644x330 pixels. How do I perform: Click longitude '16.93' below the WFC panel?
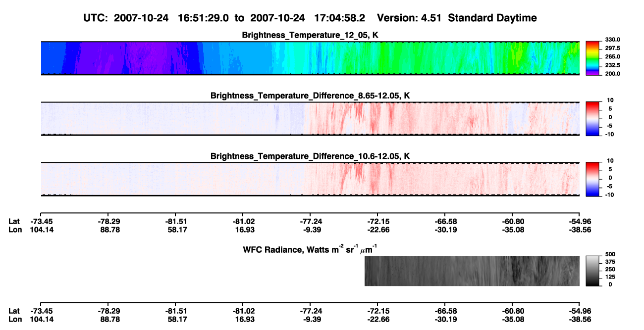(243, 319)
